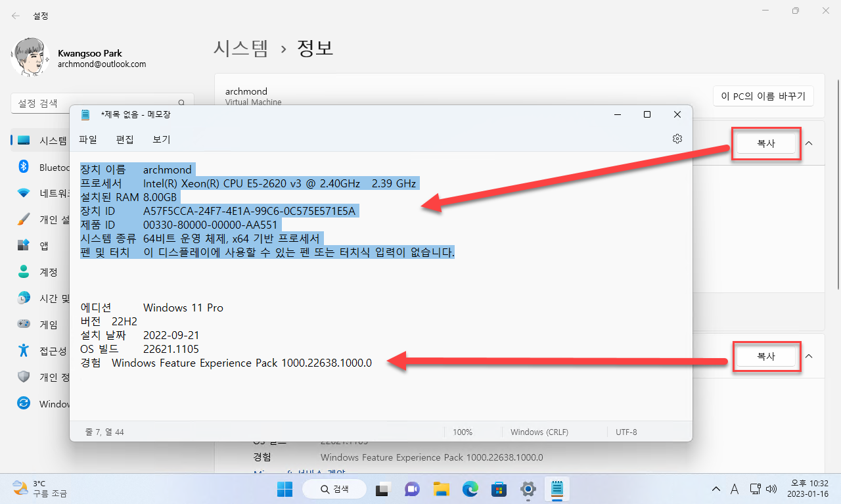Click the OS 빌드 22621.1105 line
841x504 pixels.
tap(139, 349)
